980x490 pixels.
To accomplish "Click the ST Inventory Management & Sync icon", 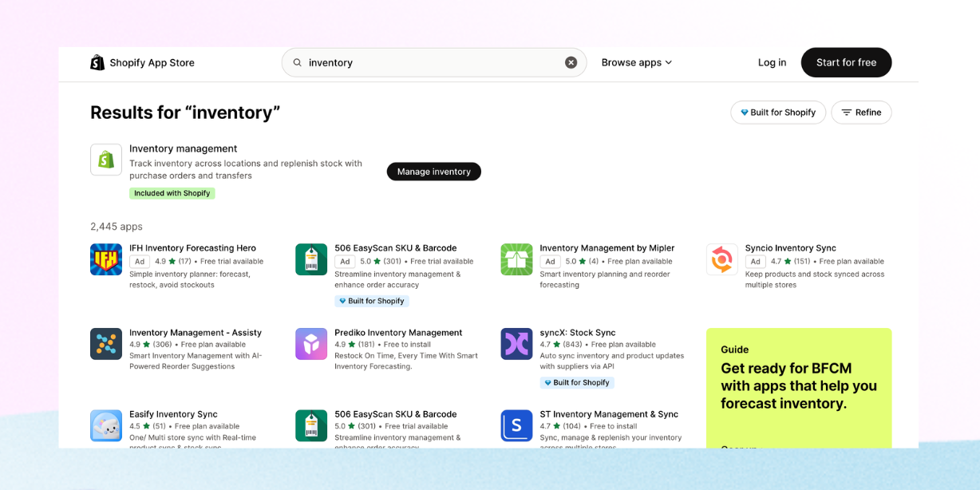I will click(x=516, y=425).
